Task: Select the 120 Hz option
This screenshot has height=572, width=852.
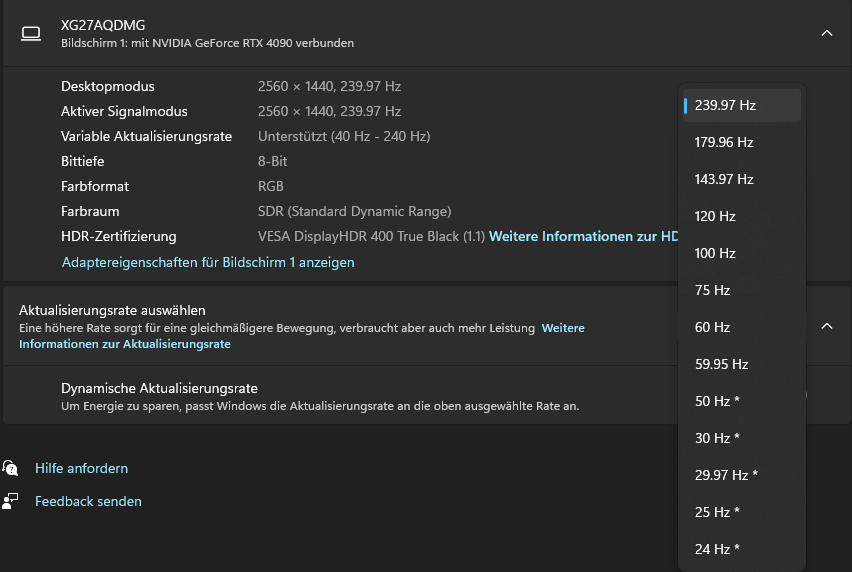Action: click(x=742, y=216)
